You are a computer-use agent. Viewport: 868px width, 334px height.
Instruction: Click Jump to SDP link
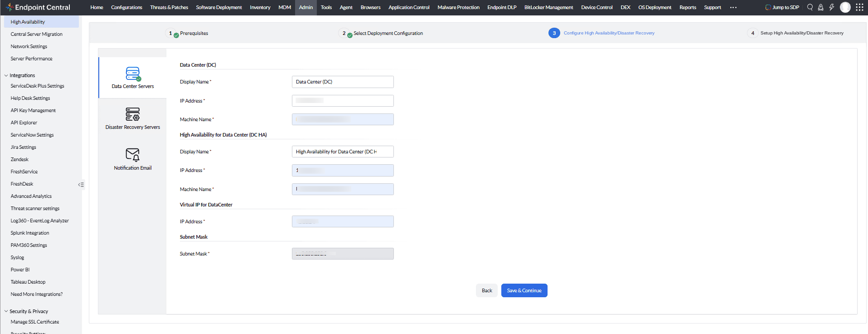tap(782, 7)
